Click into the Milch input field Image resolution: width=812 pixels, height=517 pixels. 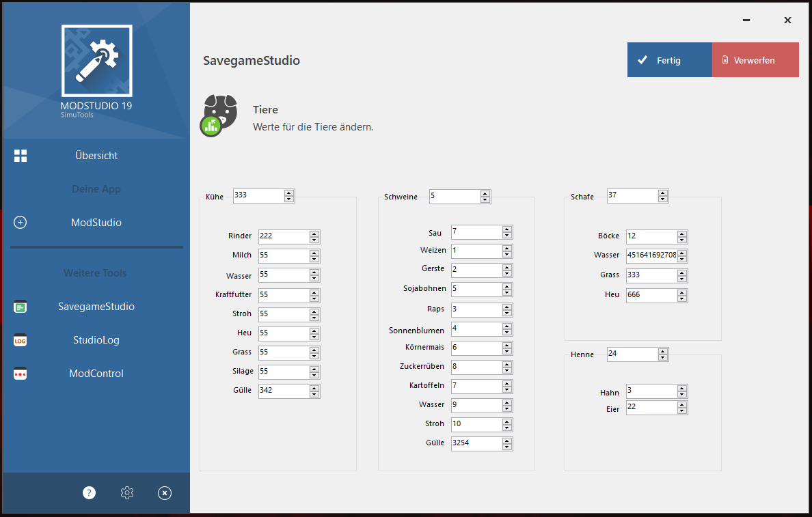[x=283, y=256]
